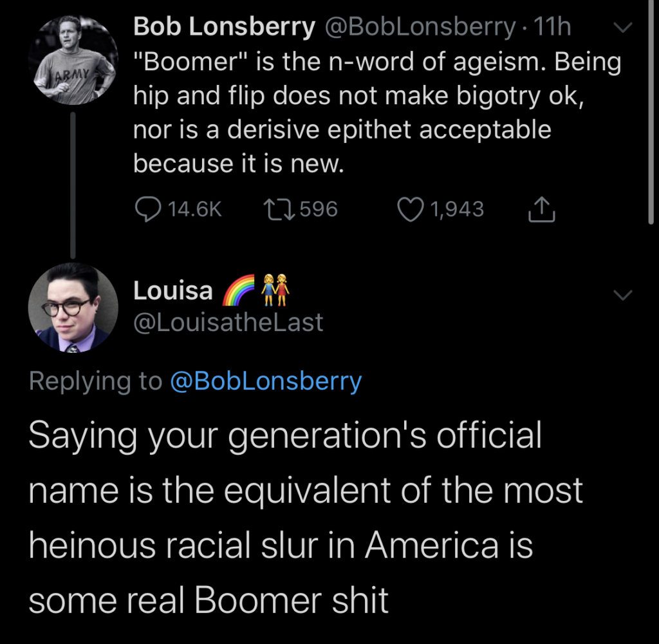Open the chevron menu on Louisa's reply
Image resolution: width=659 pixels, height=644 pixels.
(622, 295)
